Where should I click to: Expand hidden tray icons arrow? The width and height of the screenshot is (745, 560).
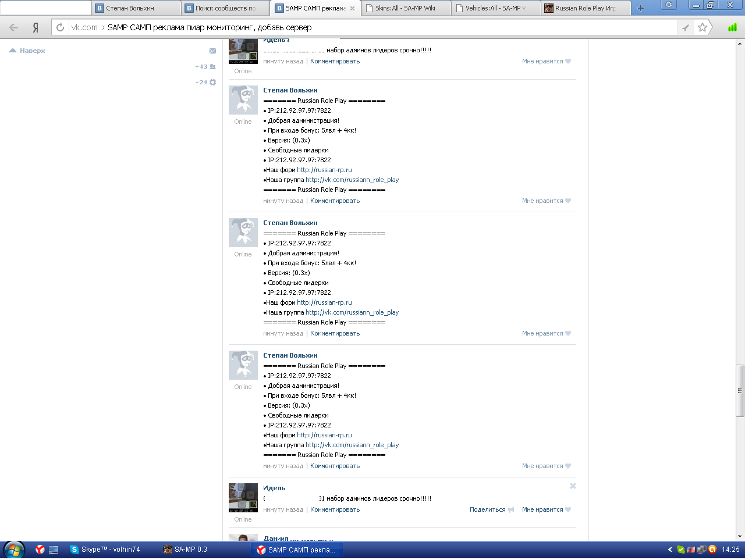(670, 550)
